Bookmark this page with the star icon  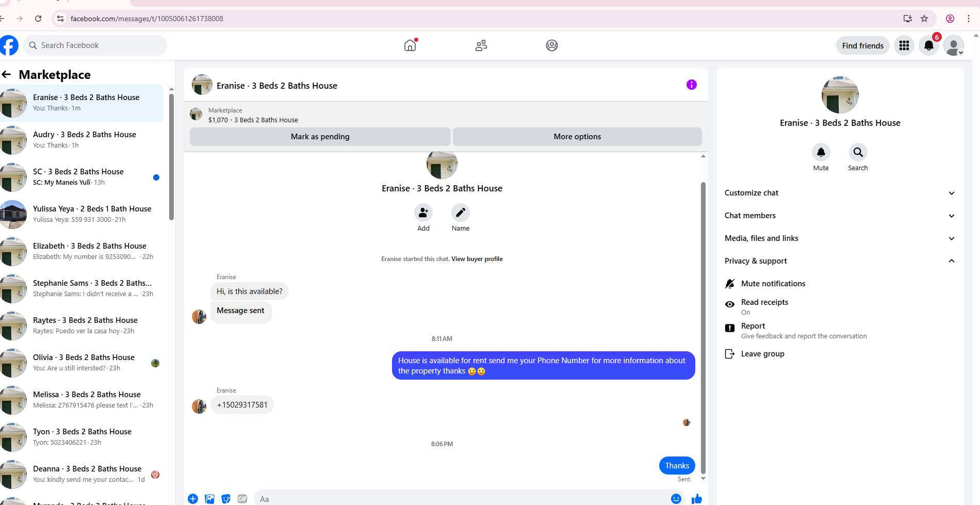point(924,19)
